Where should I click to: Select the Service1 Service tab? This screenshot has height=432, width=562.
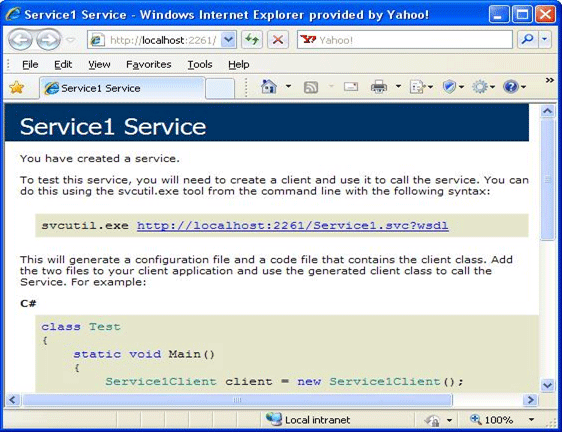tap(122, 88)
